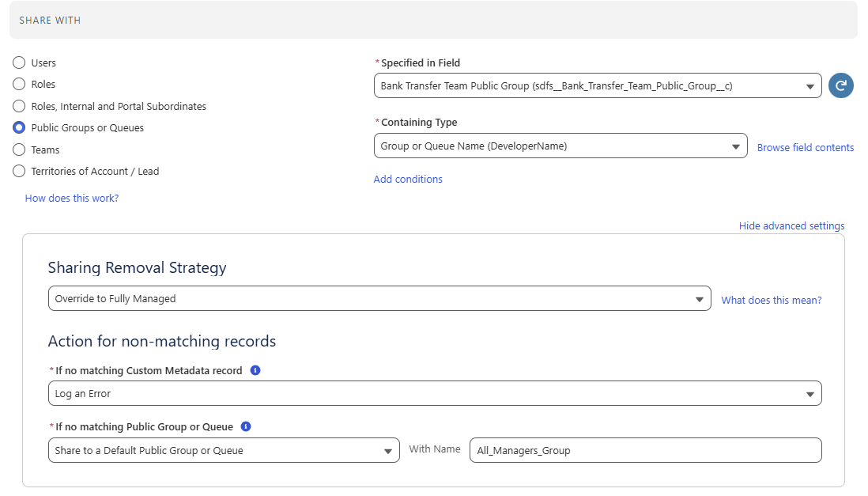
Task: Click Hide advanced settings link
Action: (791, 225)
